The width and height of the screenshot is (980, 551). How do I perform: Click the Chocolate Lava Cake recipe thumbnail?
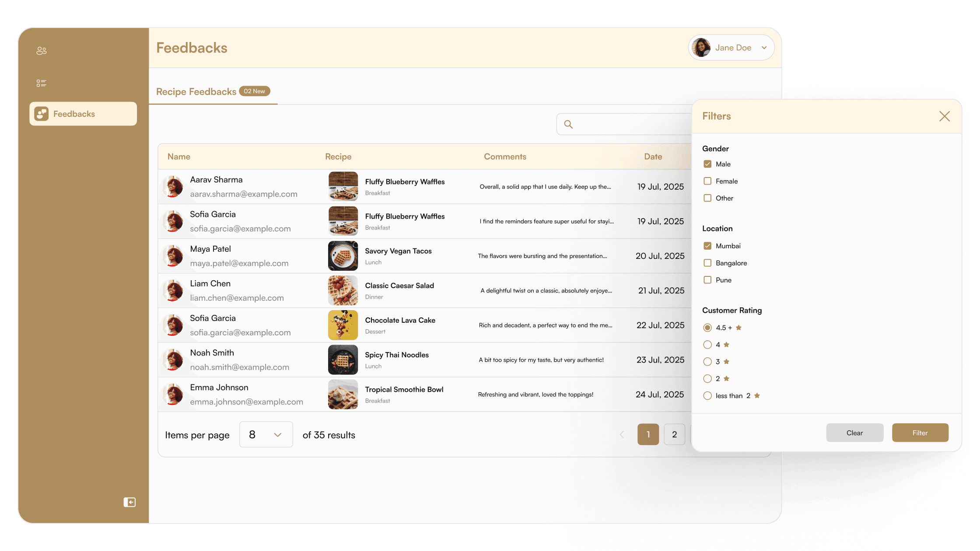click(x=343, y=325)
